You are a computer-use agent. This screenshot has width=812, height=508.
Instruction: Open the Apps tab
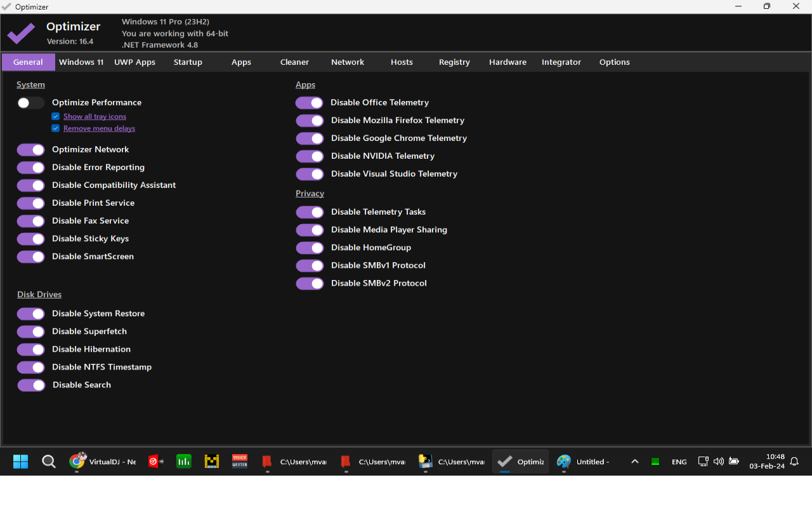pos(241,62)
